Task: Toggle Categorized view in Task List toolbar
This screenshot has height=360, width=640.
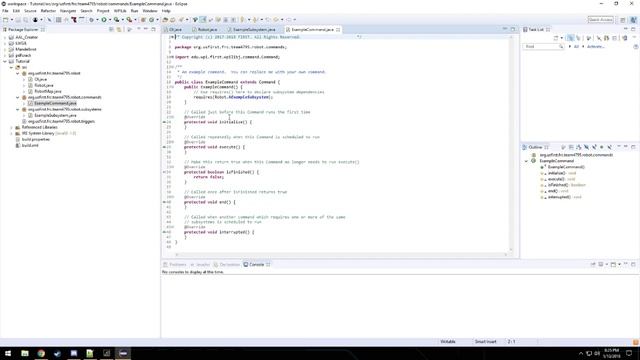Action: coord(570,38)
